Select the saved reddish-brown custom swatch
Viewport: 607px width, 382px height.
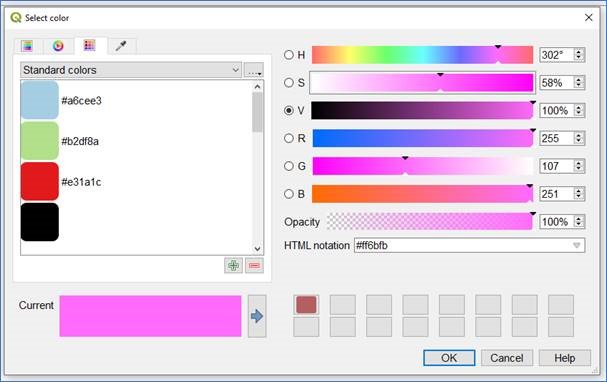click(306, 305)
